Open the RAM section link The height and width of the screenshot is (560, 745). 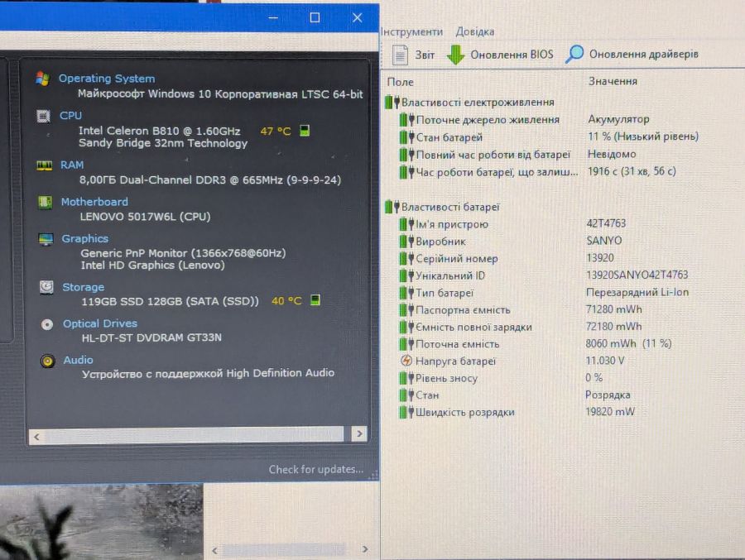72,165
